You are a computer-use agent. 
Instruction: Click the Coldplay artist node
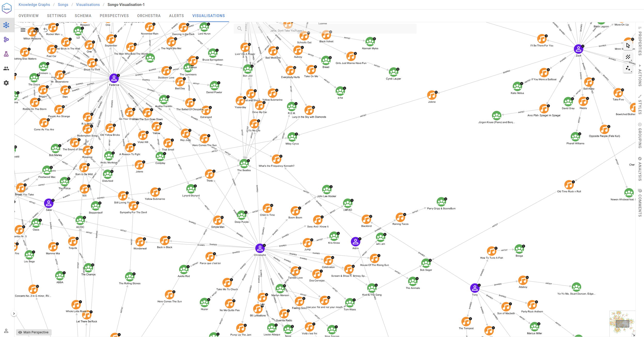pos(160,156)
